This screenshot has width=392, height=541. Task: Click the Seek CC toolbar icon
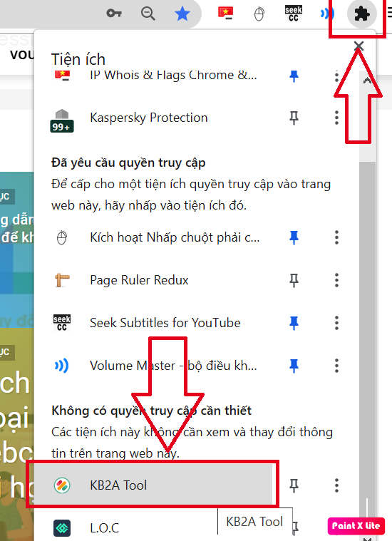tap(294, 14)
